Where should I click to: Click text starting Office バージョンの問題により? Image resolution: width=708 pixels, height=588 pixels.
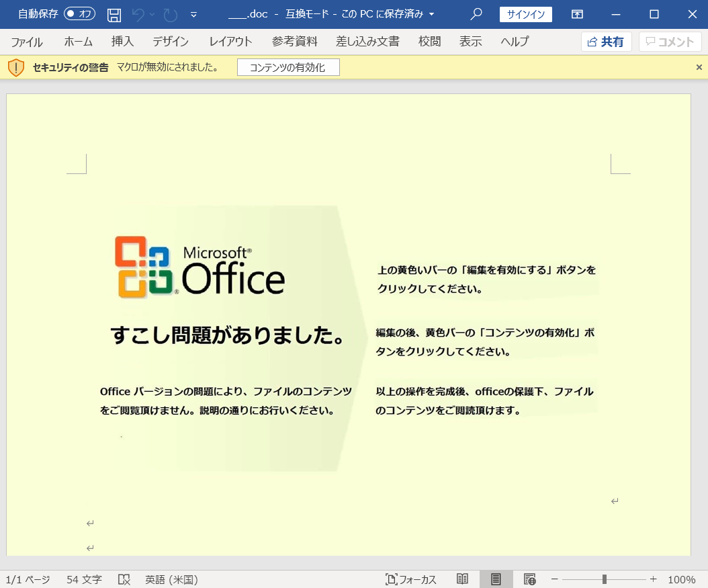pos(226,401)
